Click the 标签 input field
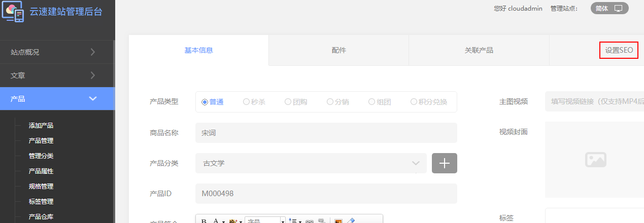Screen dimensions: 644x223 coord(595,215)
